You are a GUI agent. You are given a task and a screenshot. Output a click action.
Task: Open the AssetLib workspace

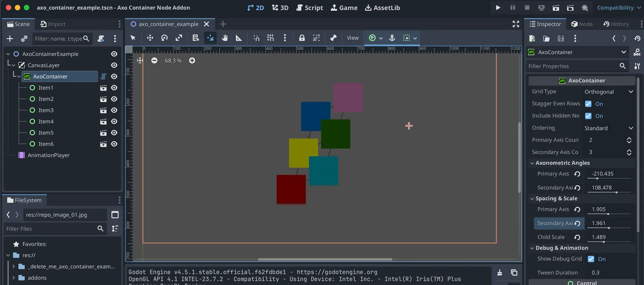[x=382, y=8]
